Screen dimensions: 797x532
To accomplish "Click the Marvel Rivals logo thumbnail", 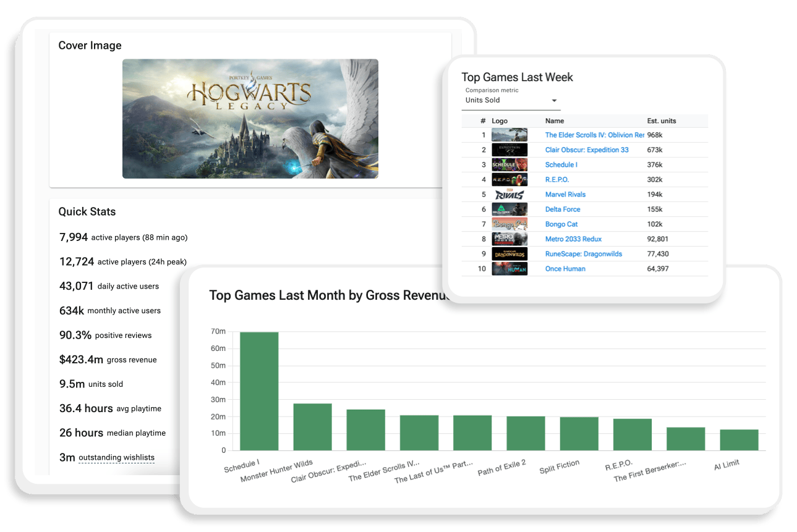I will tap(509, 194).
